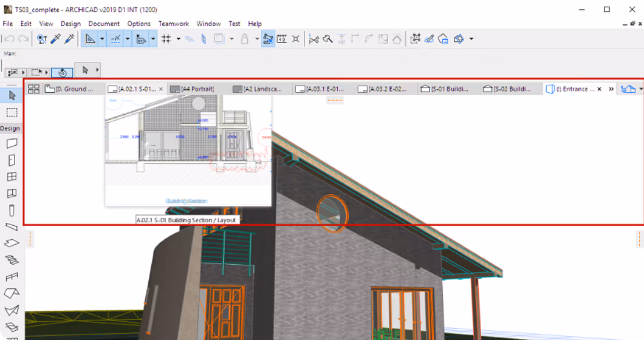Toggle the grid snap button
Viewport: 644px width, 340px height.
point(166,39)
